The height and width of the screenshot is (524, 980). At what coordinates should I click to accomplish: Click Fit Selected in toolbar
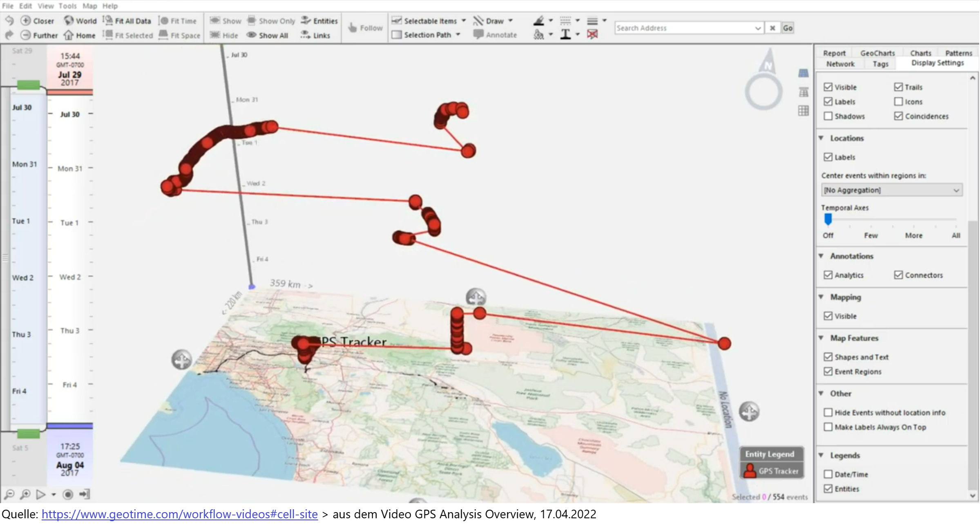[x=128, y=36]
